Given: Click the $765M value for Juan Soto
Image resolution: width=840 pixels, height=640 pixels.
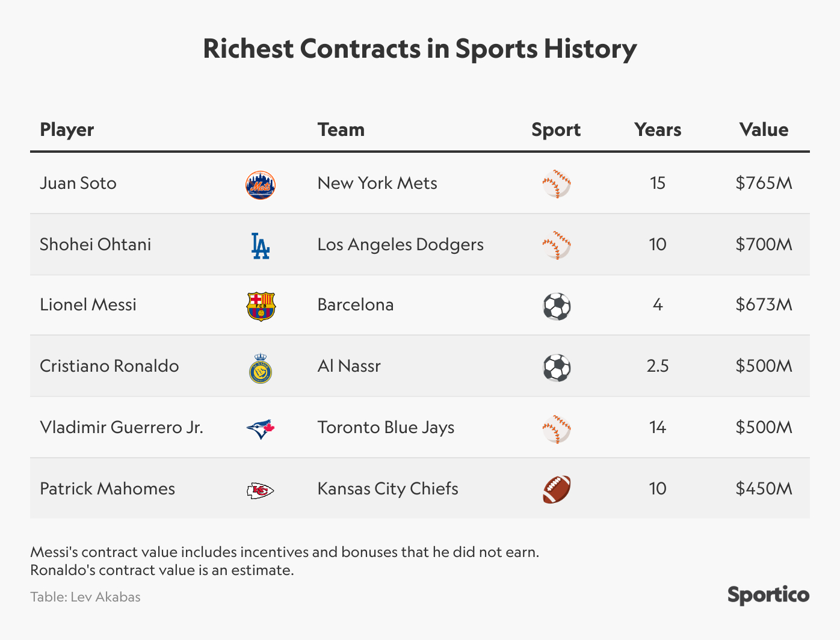Looking at the screenshot, I should tap(764, 183).
